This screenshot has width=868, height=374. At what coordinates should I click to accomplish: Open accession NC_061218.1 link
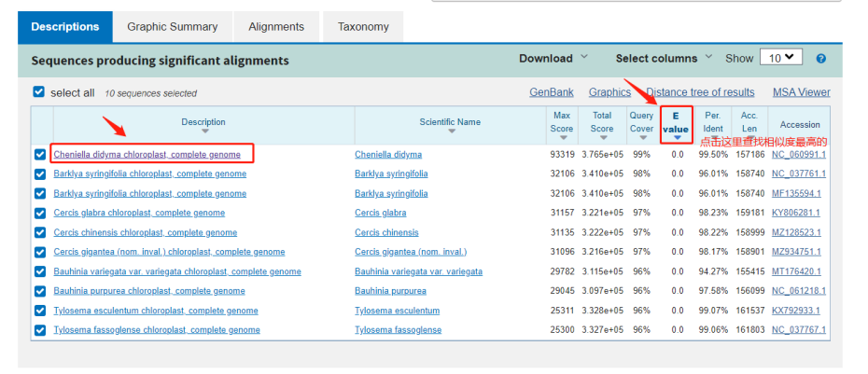point(799,291)
